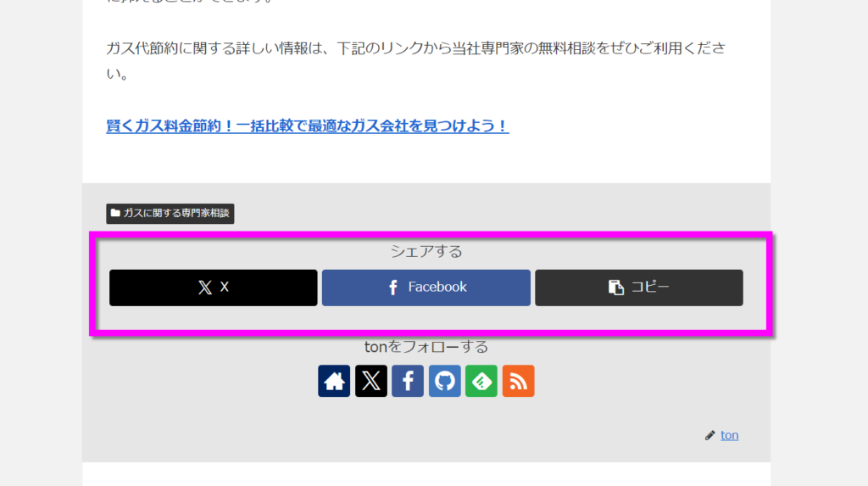The width and height of the screenshot is (868, 486).
Task: Open the home page follow icon
Action: point(334,381)
